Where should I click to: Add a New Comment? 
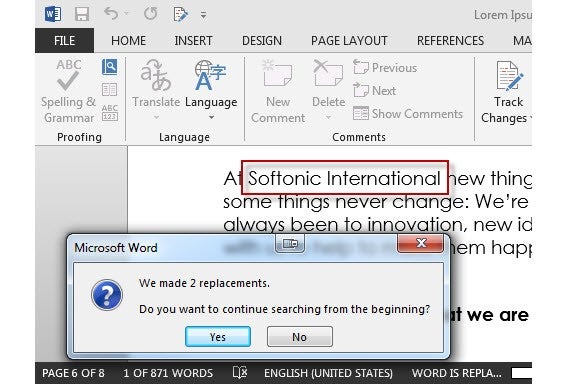point(278,92)
